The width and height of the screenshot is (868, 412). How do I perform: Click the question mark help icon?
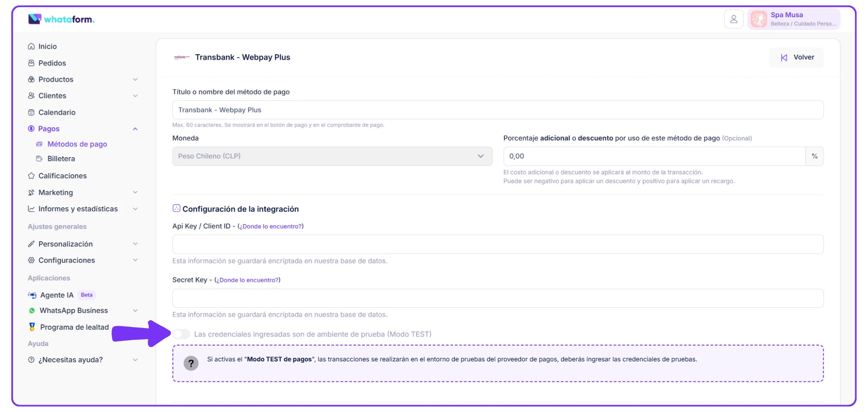point(191,363)
